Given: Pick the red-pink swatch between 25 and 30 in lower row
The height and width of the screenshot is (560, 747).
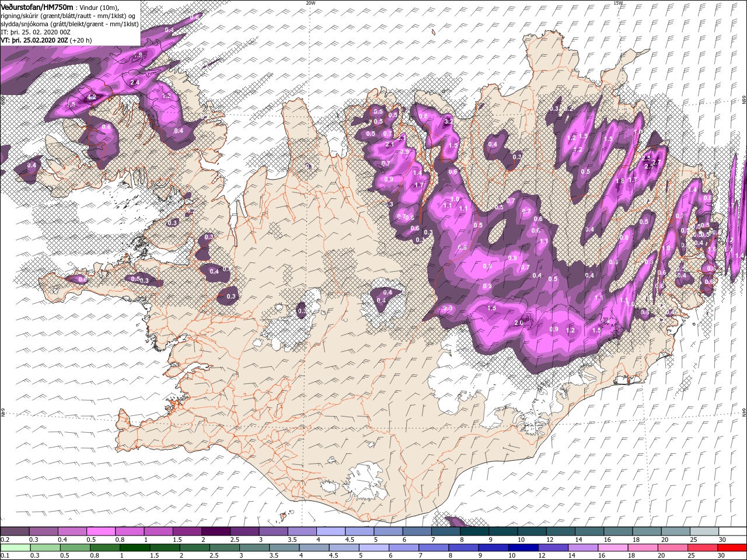Looking at the screenshot, I should pos(703,548).
